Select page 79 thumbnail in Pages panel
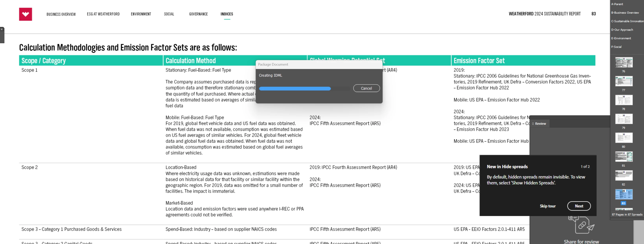644x244 pixels. 624,119
